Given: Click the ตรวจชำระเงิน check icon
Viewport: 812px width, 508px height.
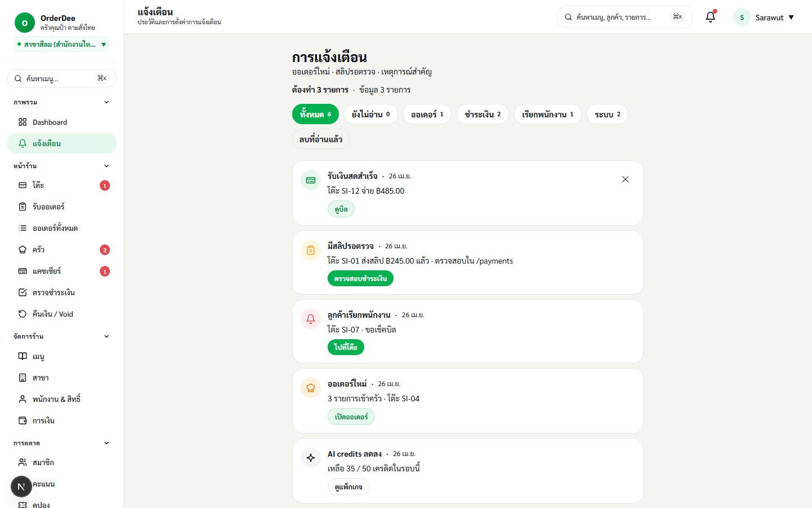Looking at the screenshot, I should coord(23,292).
